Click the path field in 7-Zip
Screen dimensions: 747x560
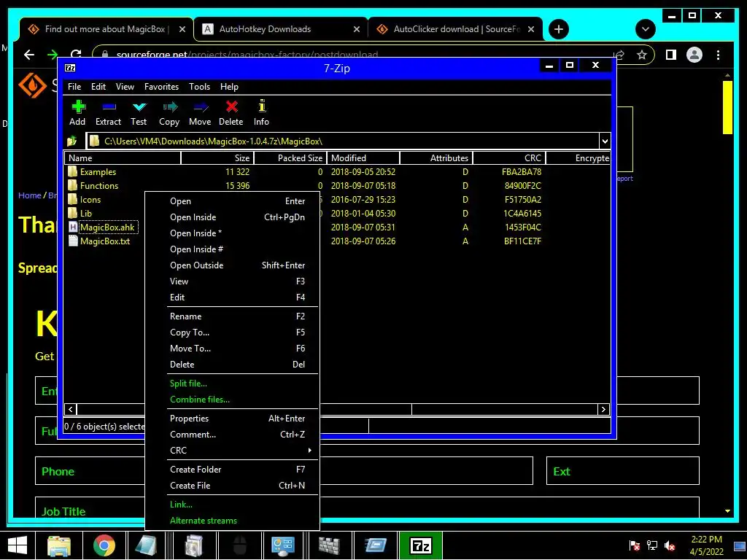pos(343,141)
